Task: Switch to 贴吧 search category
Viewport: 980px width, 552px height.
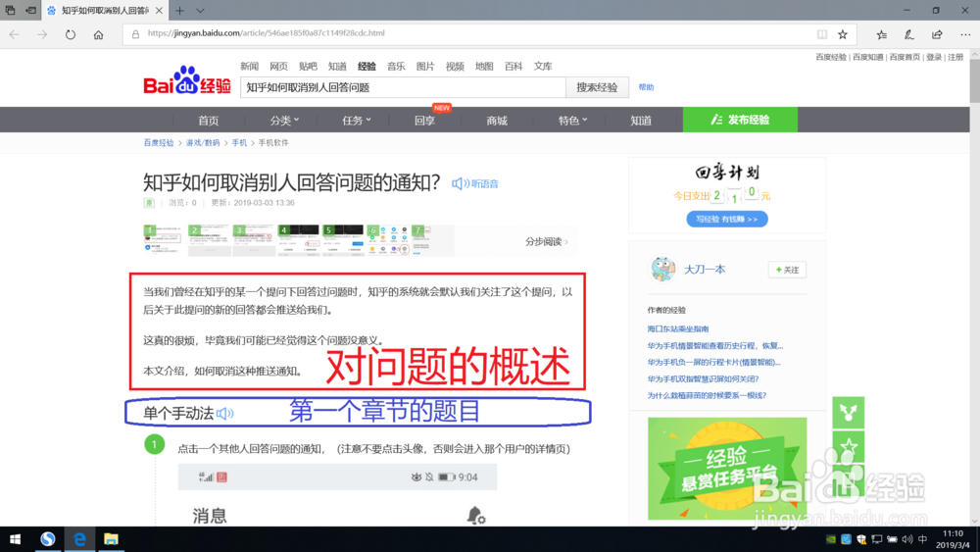Action: tap(308, 67)
